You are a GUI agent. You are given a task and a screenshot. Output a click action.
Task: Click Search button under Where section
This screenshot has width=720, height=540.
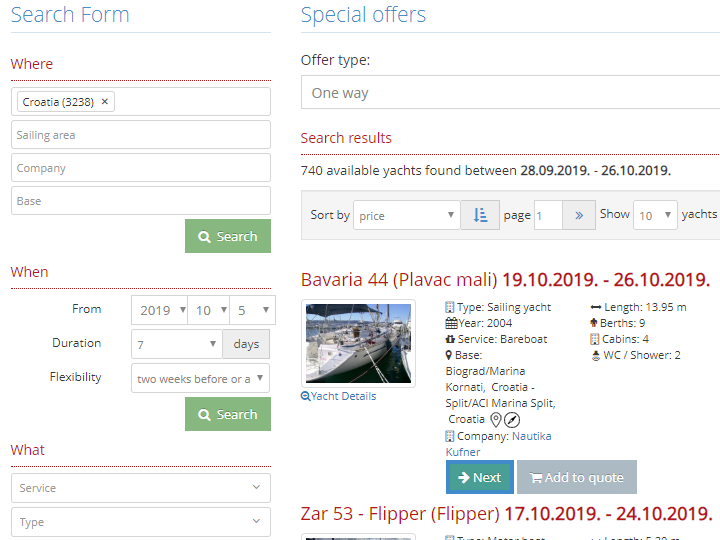click(228, 237)
